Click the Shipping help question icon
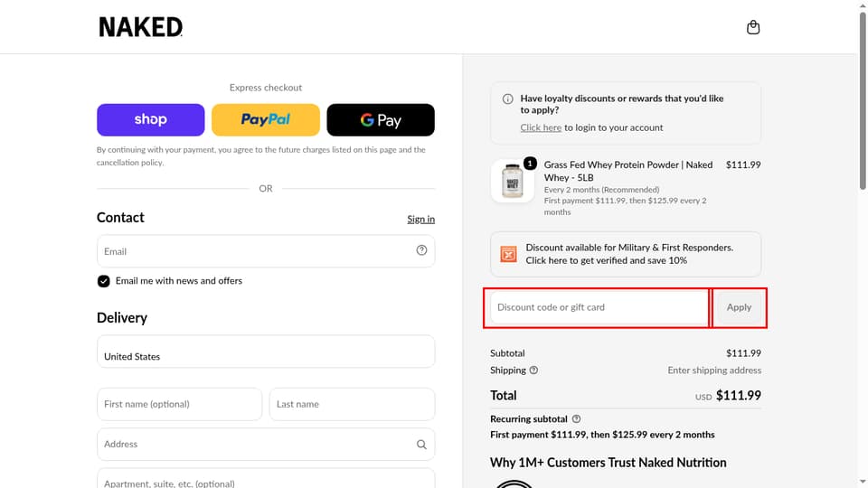 [533, 371]
